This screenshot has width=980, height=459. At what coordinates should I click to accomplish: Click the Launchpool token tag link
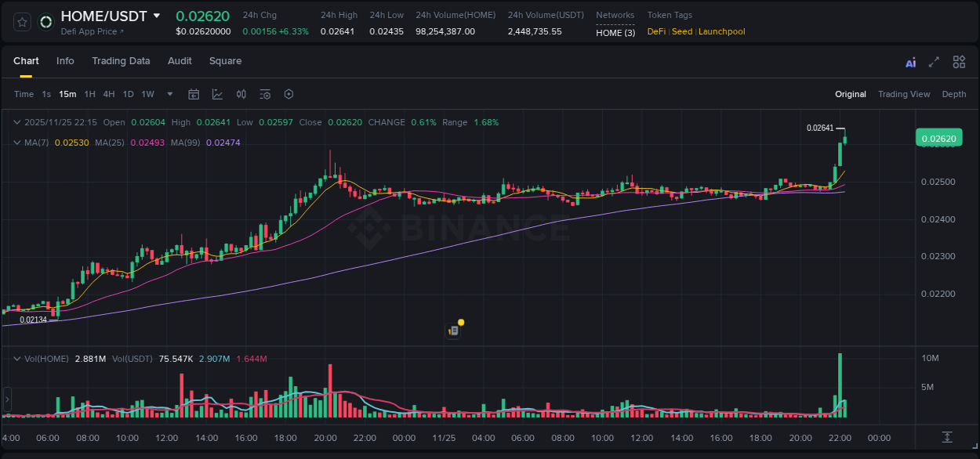tap(721, 32)
